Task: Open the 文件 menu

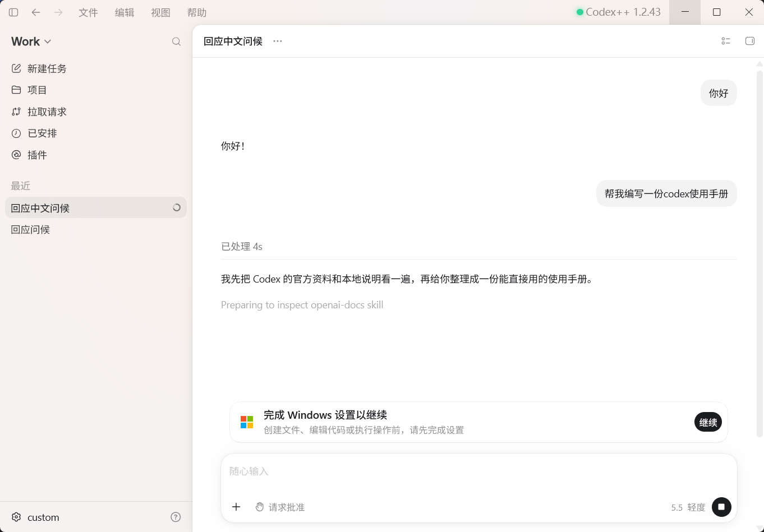Action: coord(88,12)
